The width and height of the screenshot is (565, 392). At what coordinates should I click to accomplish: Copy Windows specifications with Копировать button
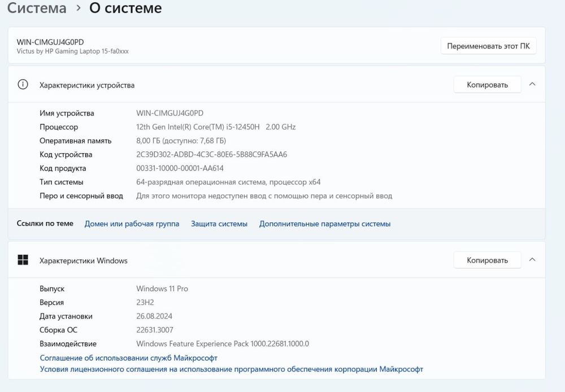pyautogui.click(x=487, y=260)
